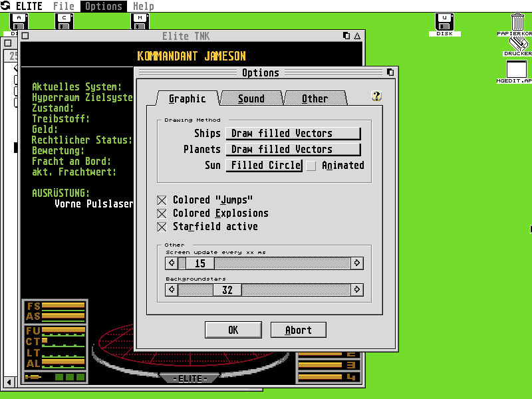Open Planets drawing method dropdown
This screenshot has width=532, height=399.
tap(293, 150)
